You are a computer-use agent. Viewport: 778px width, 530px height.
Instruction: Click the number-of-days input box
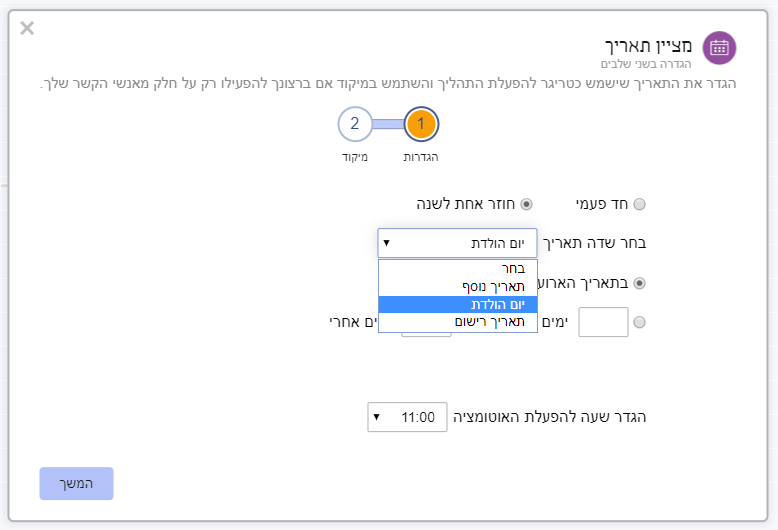603,322
